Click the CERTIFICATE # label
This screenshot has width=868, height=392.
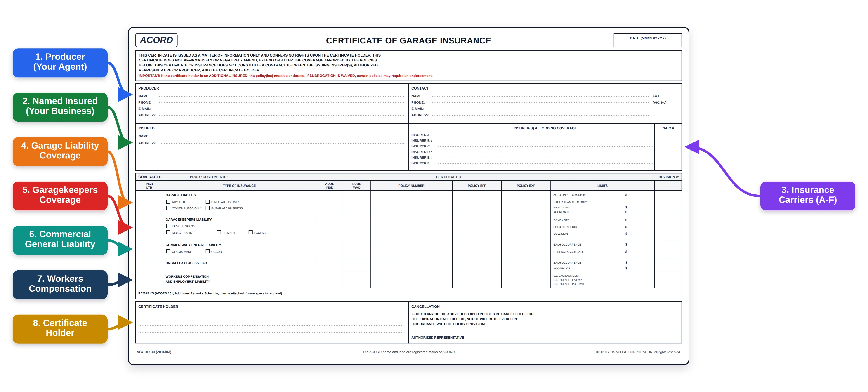449,177
